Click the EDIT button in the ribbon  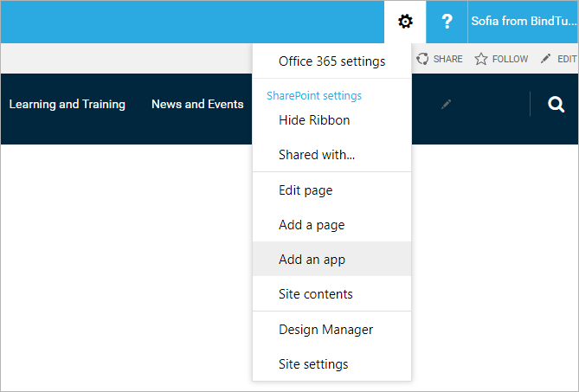point(558,59)
